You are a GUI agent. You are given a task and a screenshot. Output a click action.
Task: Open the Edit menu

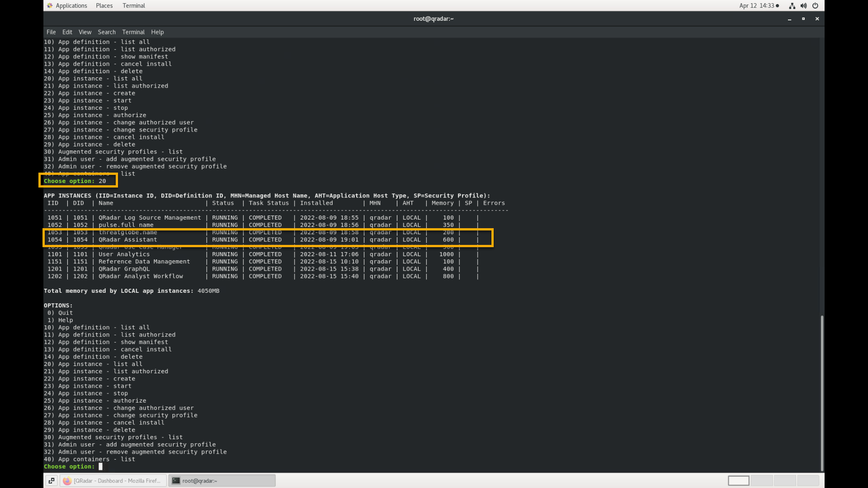coord(67,32)
